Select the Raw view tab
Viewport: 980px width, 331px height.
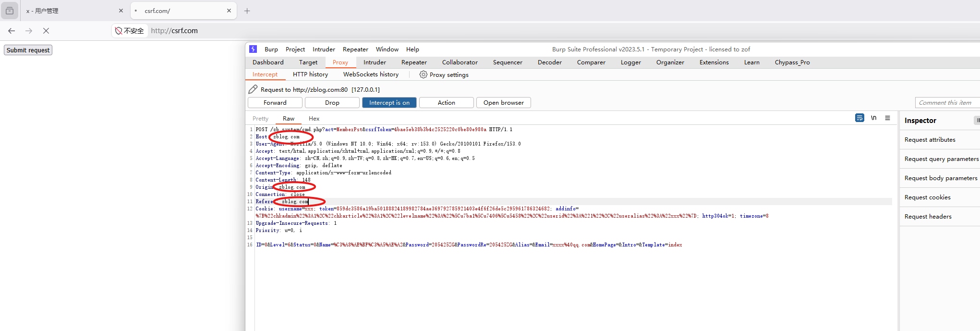point(289,119)
